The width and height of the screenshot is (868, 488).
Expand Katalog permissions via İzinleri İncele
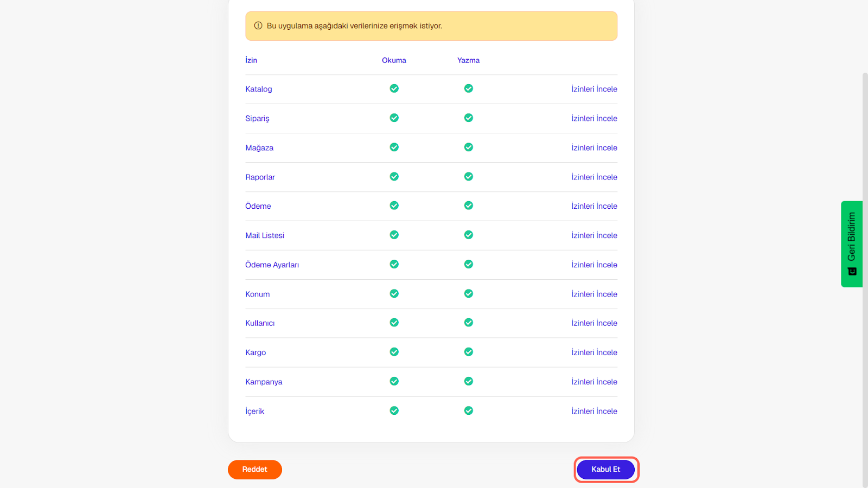(594, 89)
